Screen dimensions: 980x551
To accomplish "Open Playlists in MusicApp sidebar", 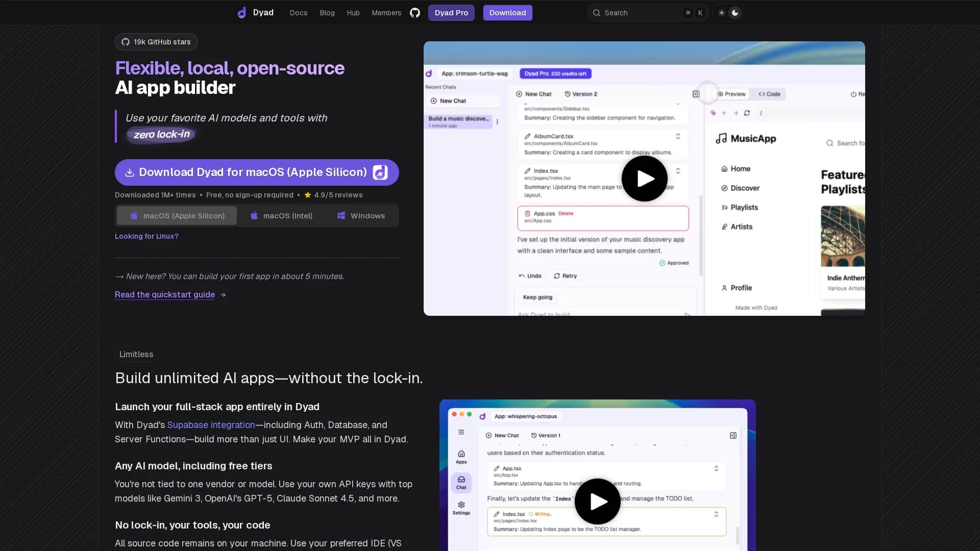I will click(x=740, y=208).
